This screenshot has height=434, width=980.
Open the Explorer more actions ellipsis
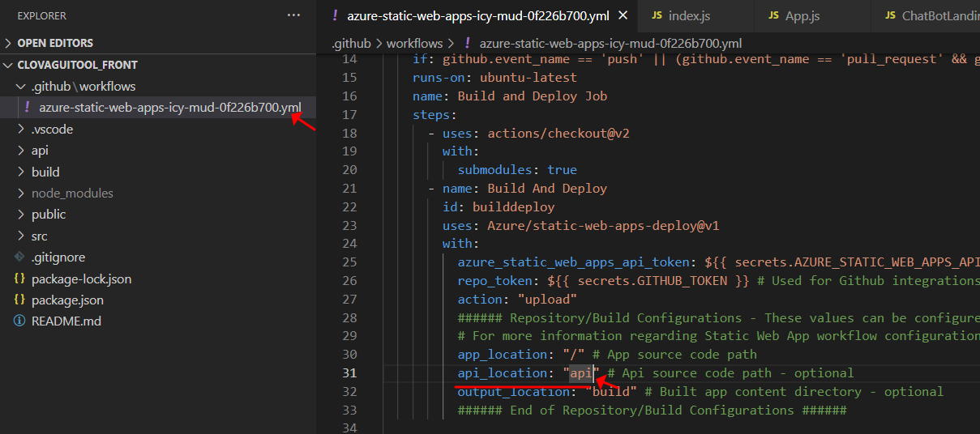pos(293,15)
